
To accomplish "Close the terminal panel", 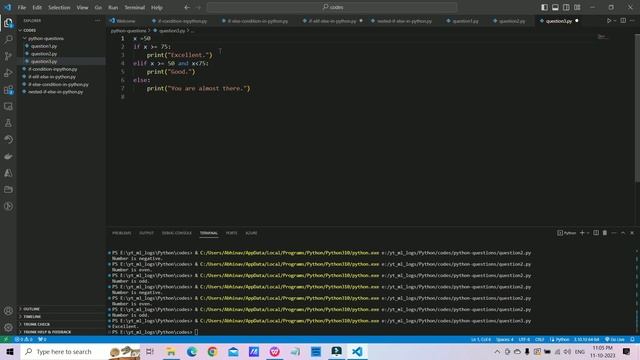I will [632, 233].
